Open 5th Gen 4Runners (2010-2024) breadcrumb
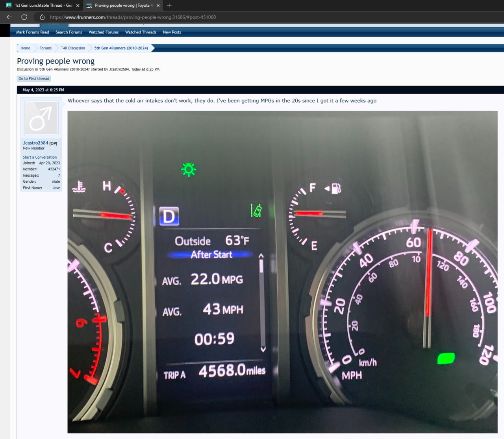This screenshot has width=504, height=439. 121,48
